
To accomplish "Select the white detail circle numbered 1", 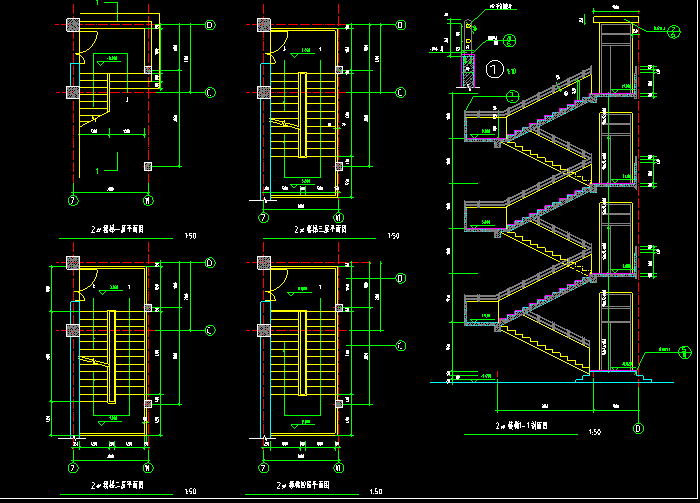I will coord(495,70).
